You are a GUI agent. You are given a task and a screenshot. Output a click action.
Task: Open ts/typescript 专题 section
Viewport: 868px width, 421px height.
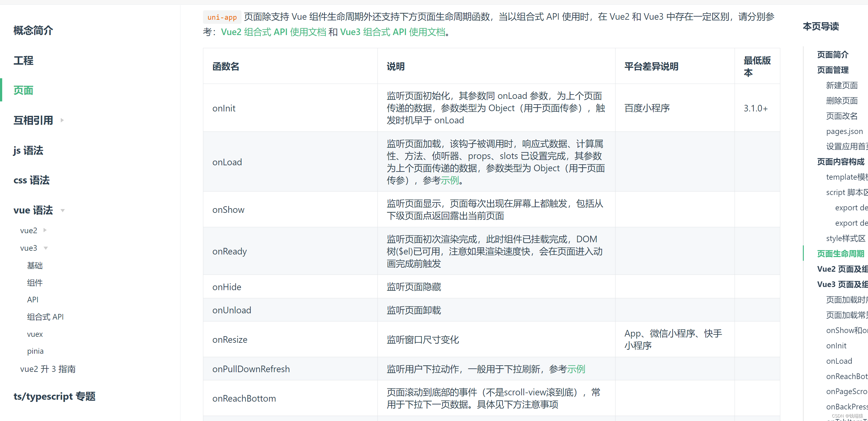coord(54,396)
